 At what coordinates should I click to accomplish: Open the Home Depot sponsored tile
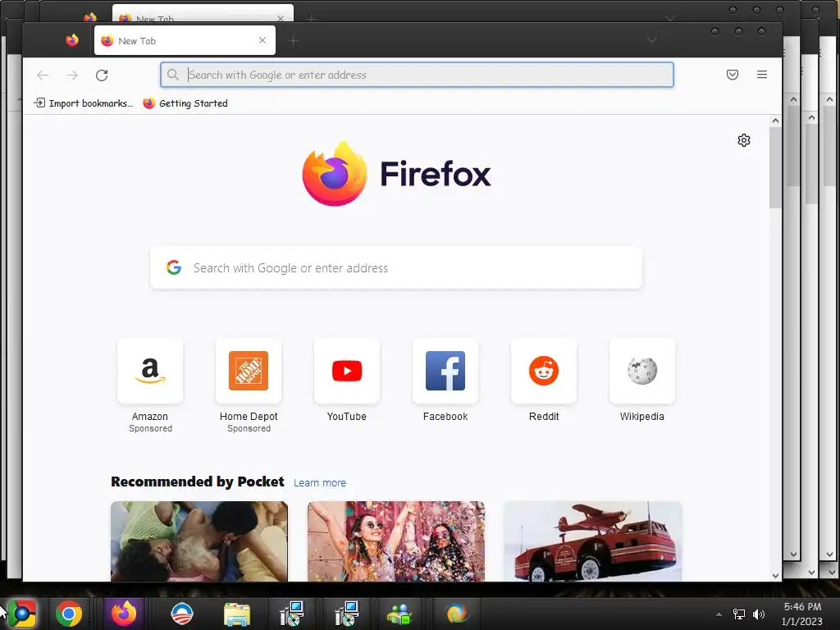tap(249, 371)
